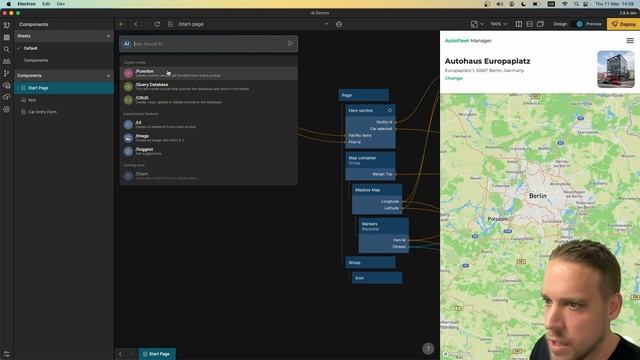The width and height of the screenshot is (640, 360).
Task: Select the App component in tree
Action: pyautogui.click(x=64, y=100)
